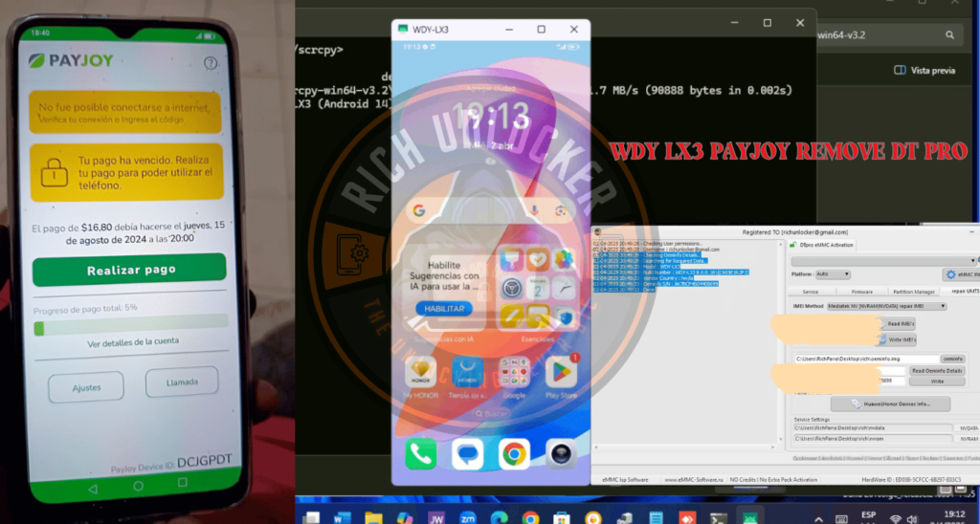Open the Play Store app
The image size is (980, 524).
(x=561, y=372)
